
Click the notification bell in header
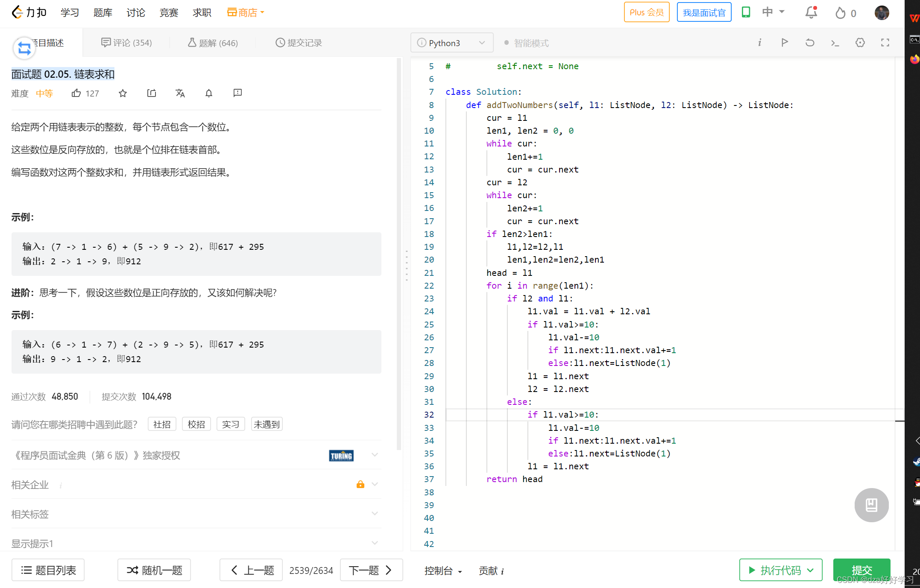[x=811, y=13]
